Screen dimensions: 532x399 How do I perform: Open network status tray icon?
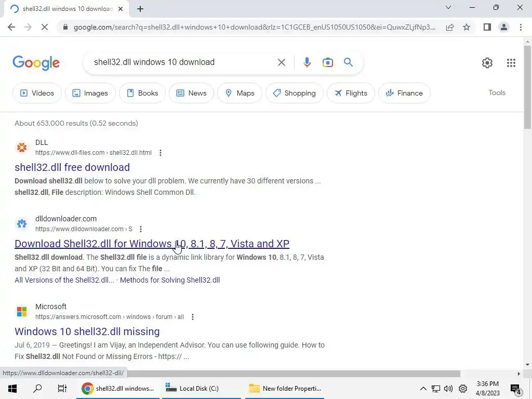tap(436, 389)
